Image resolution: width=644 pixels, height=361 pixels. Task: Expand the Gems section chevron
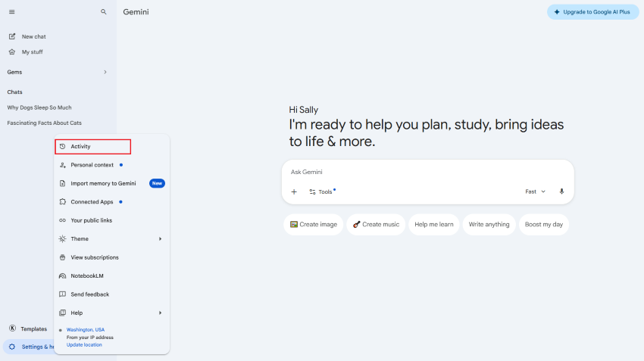click(105, 72)
